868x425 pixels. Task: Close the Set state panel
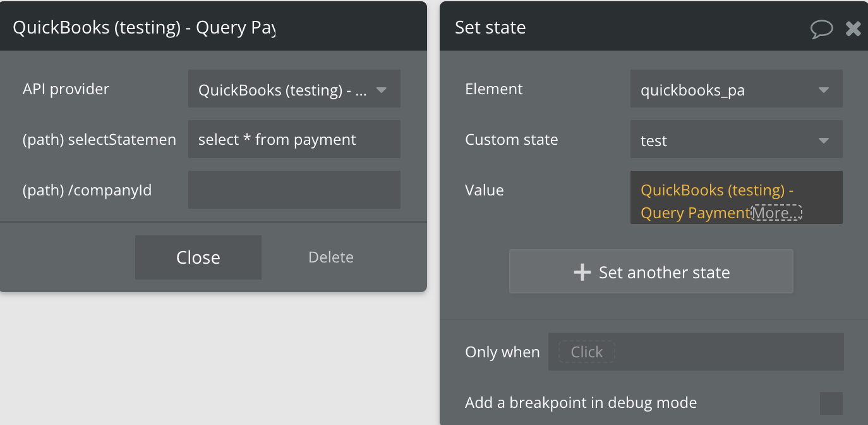click(x=853, y=28)
